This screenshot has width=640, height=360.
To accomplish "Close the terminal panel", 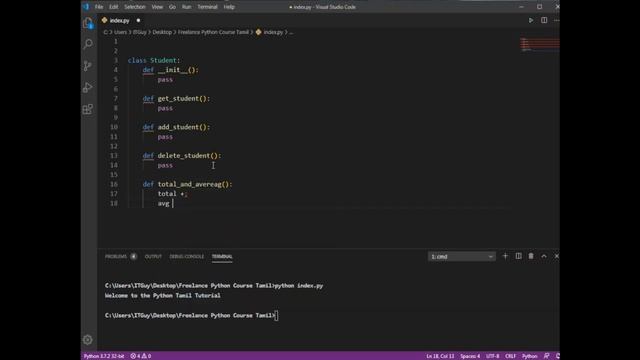I will point(556,256).
